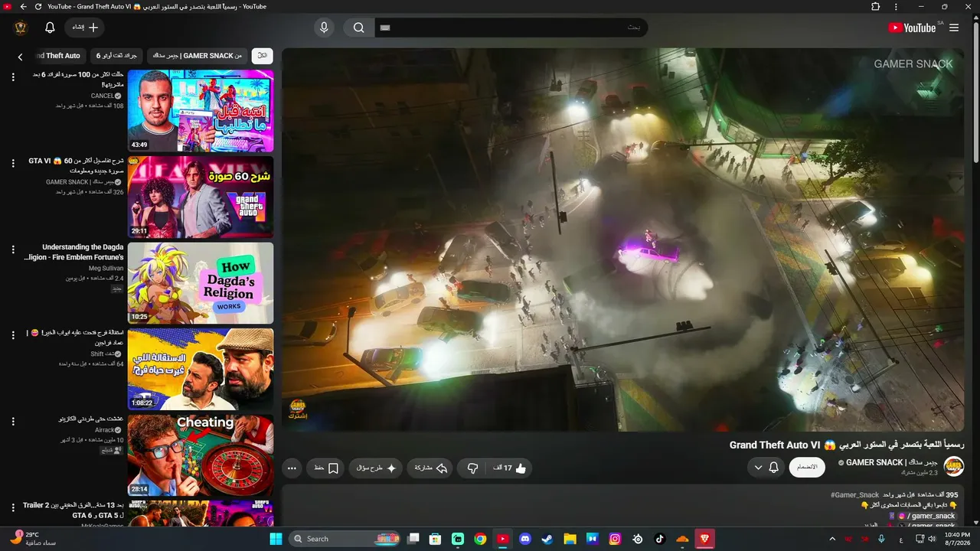This screenshot has width=980, height=551.
Task: Open the 'شرح 60 صورة' GTA VI thumbnail
Action: pyautogui.click(x=201, y=197)
